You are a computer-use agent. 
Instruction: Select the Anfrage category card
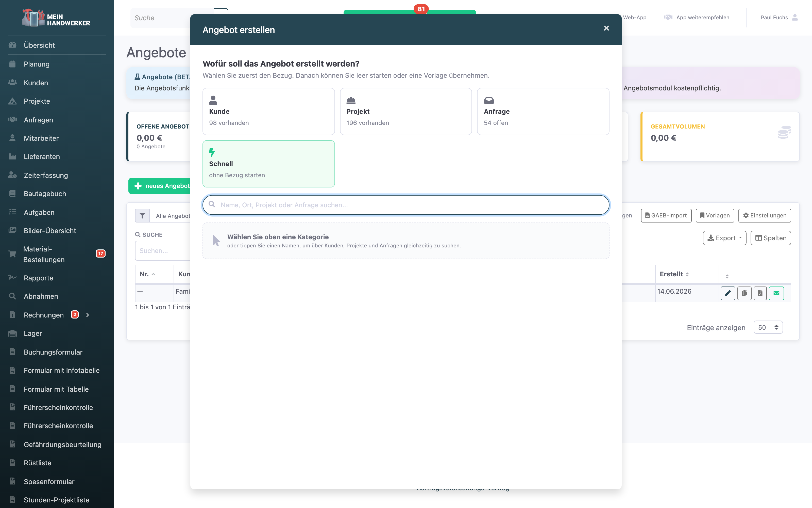click(x=543, y=112)
